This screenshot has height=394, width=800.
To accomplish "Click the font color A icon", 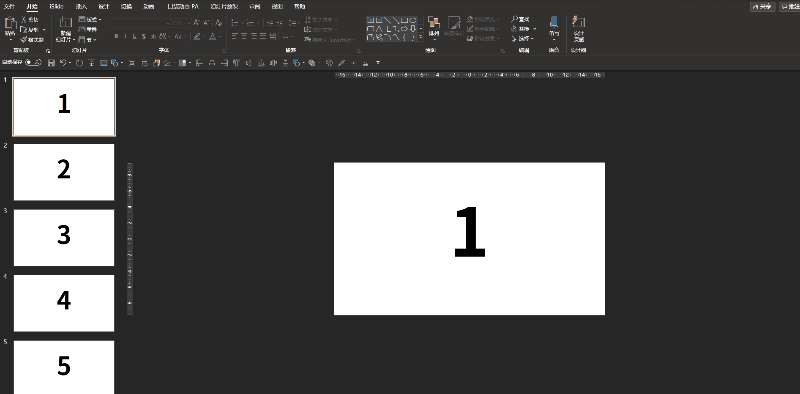I will tap(212, 36).
